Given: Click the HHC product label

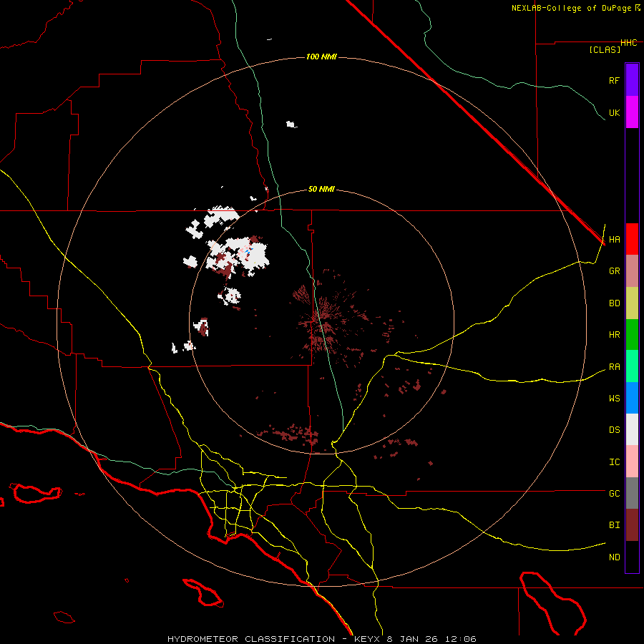Looking at the screenshot, I should (x=628, y=43).
